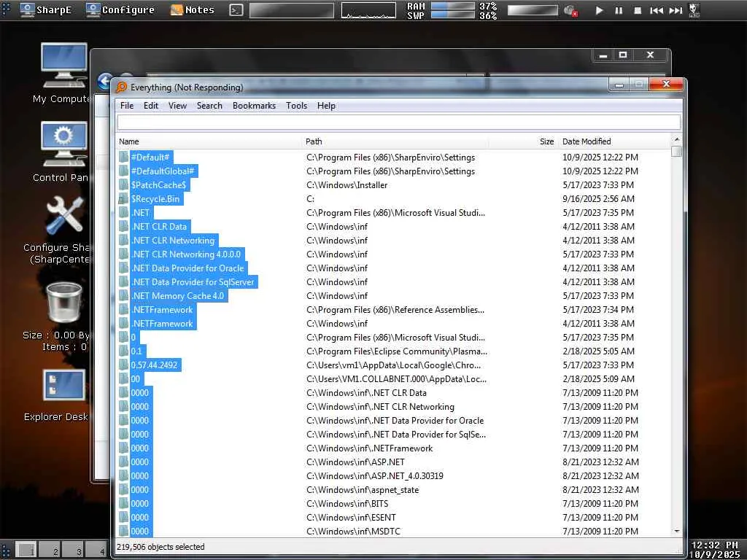Click the RAM usage bar
747x560 pixels.
(x=452, y=6)
